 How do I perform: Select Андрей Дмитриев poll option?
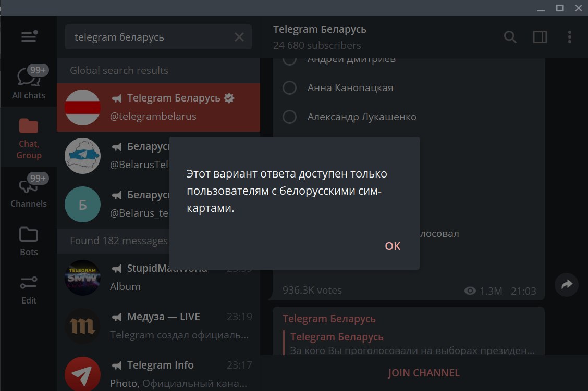289,61
